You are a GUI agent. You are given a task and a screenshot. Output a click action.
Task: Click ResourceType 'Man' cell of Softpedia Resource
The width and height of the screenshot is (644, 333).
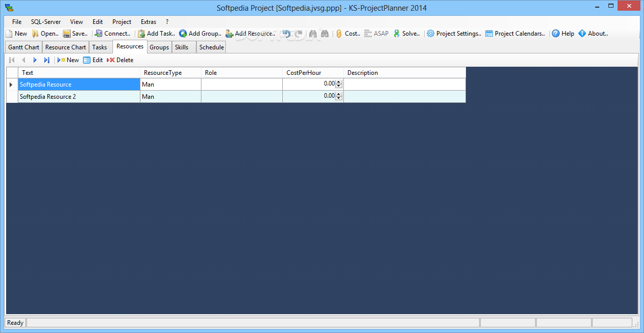170,85
